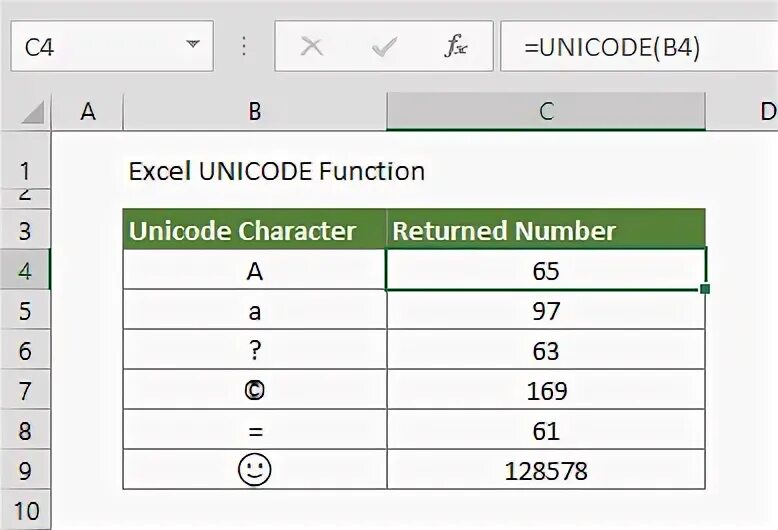Select row 4 header
This screenshot has height=530, width=778.
[x=25, y=269]
